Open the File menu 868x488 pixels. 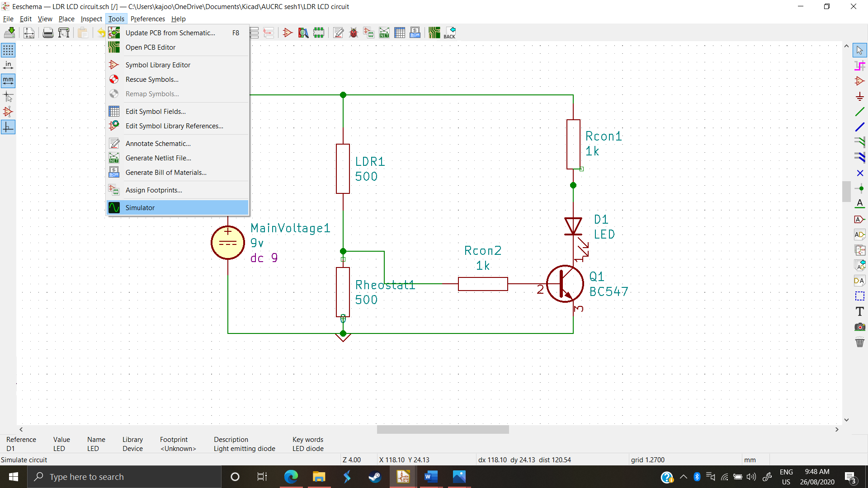pos(8,19)
